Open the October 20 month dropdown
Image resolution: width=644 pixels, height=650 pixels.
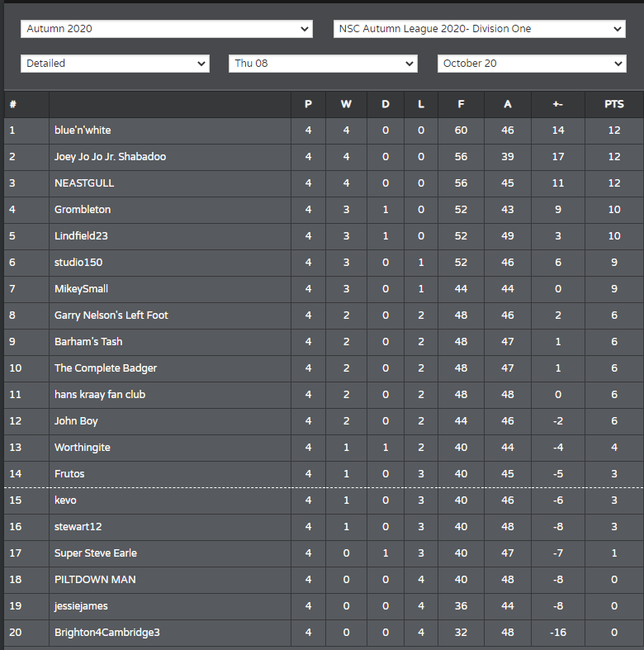[x=532, y=64]
